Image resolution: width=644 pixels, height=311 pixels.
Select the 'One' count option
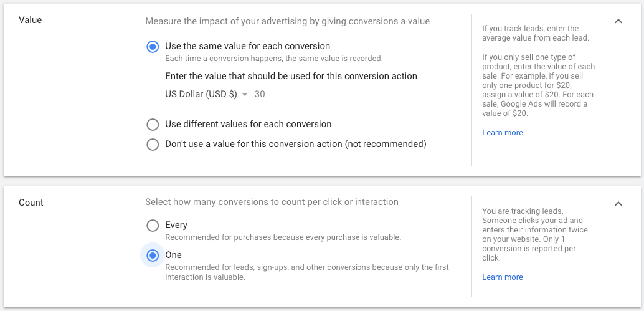(x=153, y=255)
